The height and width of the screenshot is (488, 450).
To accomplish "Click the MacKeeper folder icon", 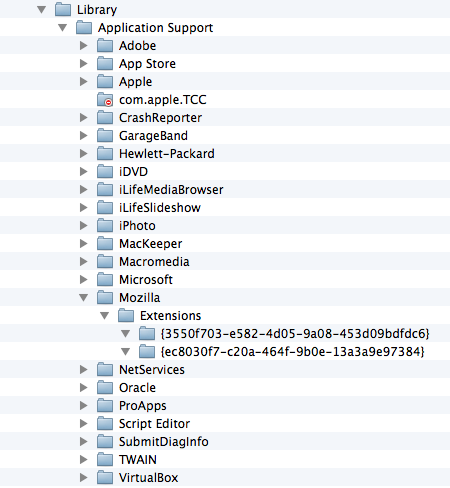I will tap(105, 243).
